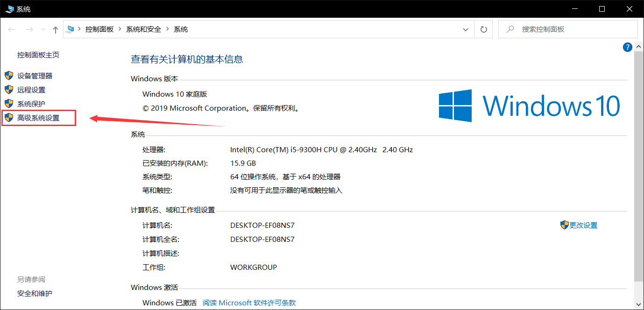
Task: Maximize the 系统 window
Action: pos(602,9)
